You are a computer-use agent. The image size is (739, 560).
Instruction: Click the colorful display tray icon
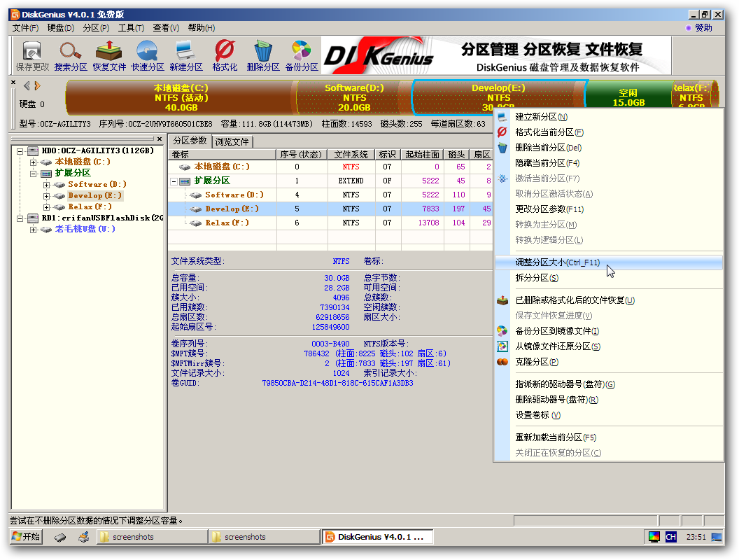(x=654, y=536)
